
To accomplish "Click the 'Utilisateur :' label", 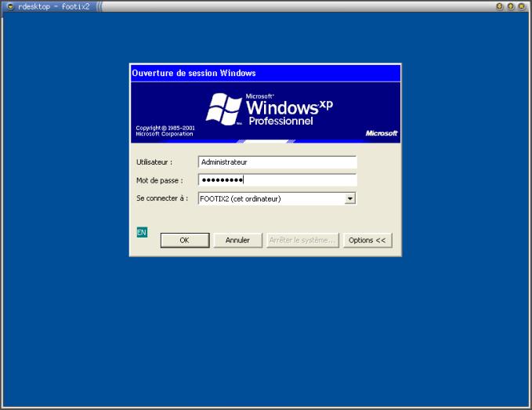I will pyautogui.click(x=154, y=162).
